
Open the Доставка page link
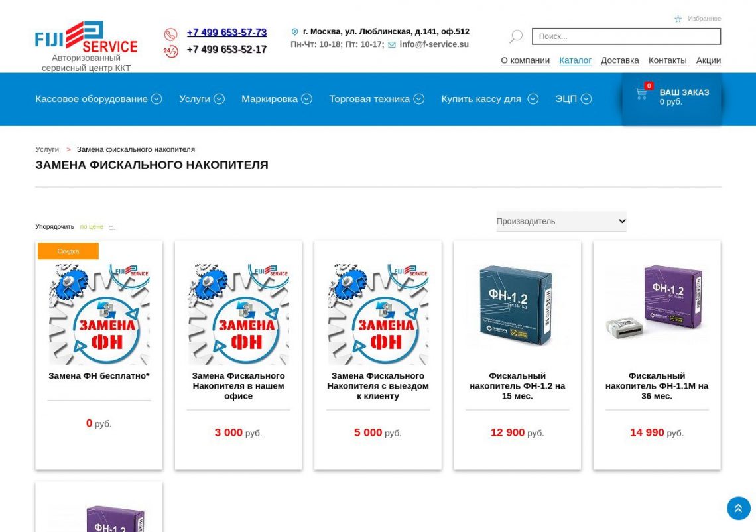coord(619,60)
